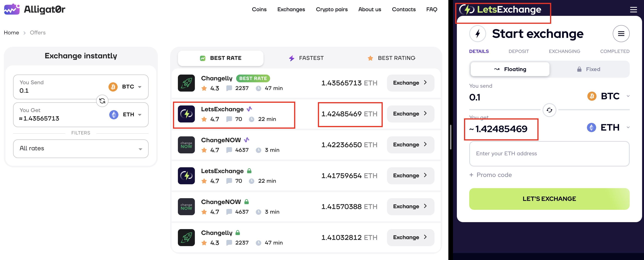644x260 pixels.
Task: Click Exchange button for LetsExchange 1.41759654 ETH
Action: pyautogui.click(x=411, y=176)
